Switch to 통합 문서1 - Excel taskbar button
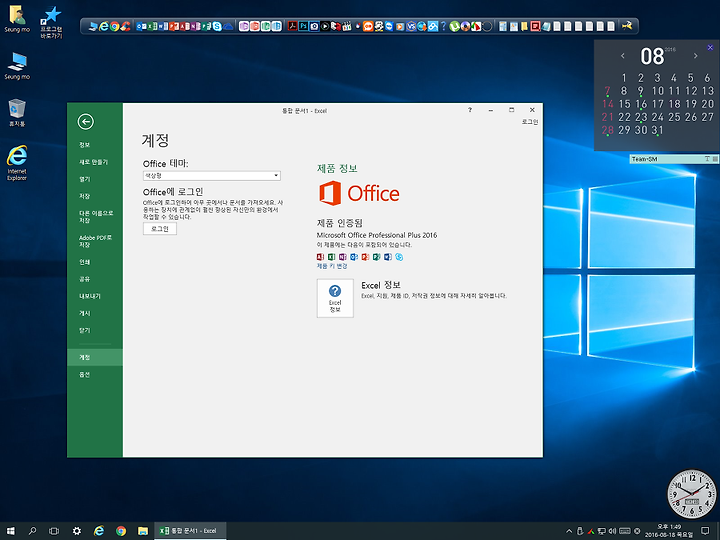 tap(190, 531)
